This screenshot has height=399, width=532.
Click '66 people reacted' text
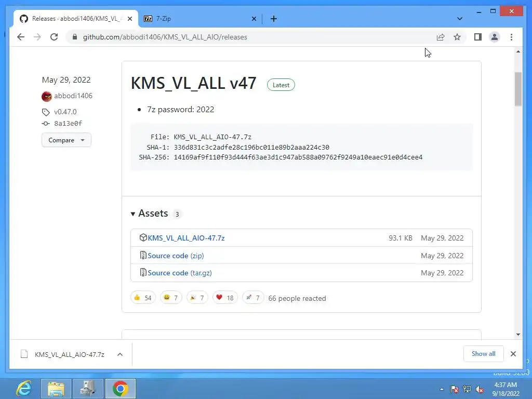(x=297, y=298)
